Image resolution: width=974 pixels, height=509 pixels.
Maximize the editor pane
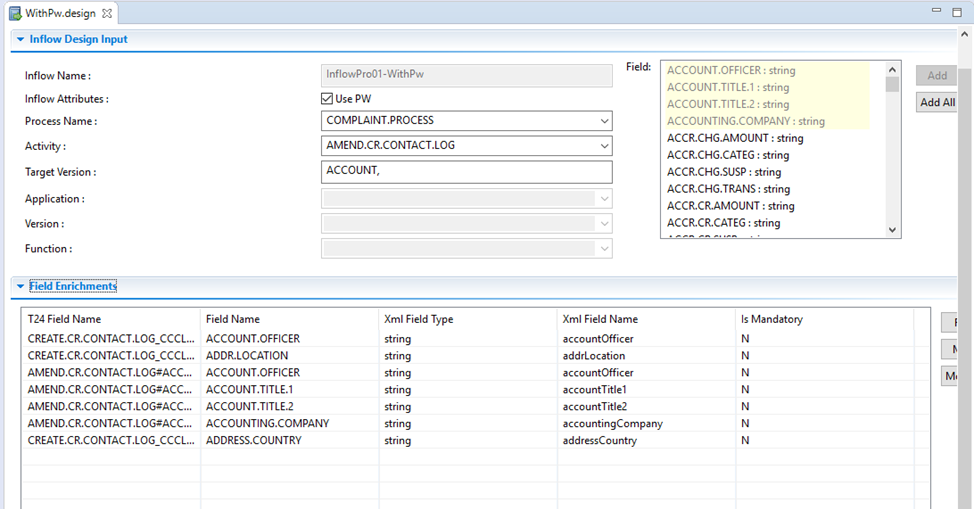(958, 12)
